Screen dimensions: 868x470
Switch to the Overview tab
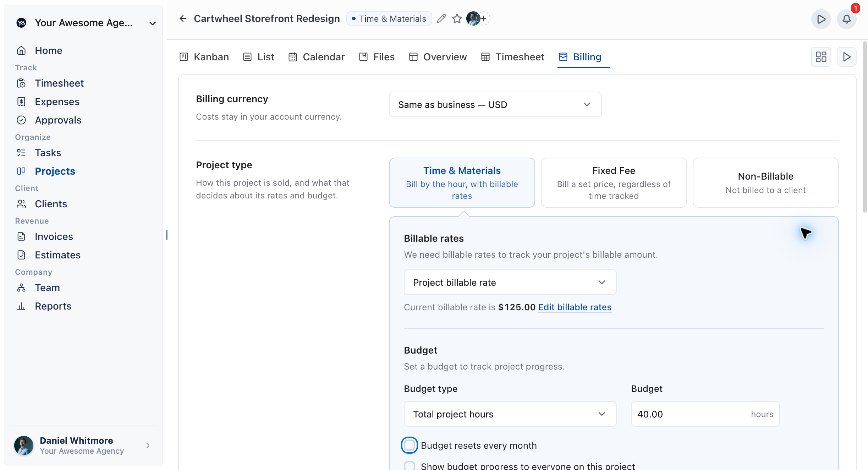point(438,57)
